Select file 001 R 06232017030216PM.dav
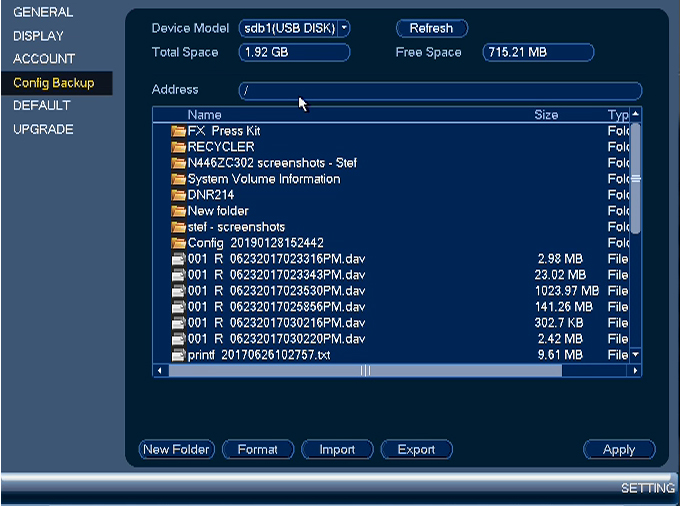 coord(276,323)
